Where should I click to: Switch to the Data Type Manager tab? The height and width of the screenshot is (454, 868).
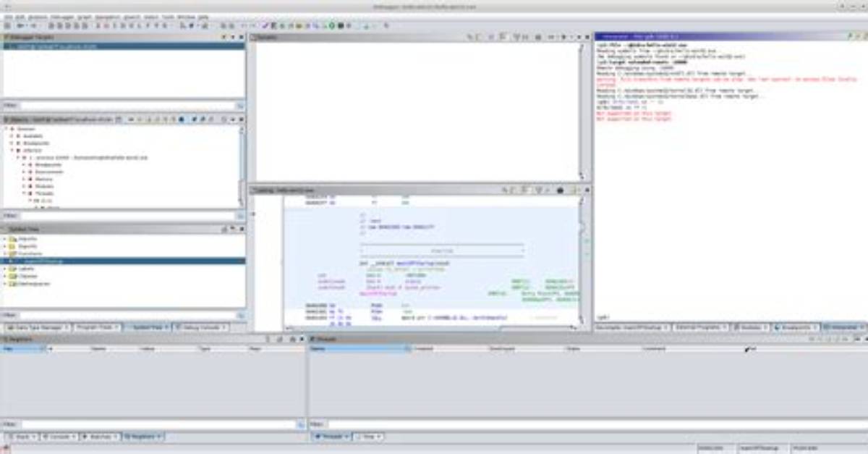pos(37,327)
